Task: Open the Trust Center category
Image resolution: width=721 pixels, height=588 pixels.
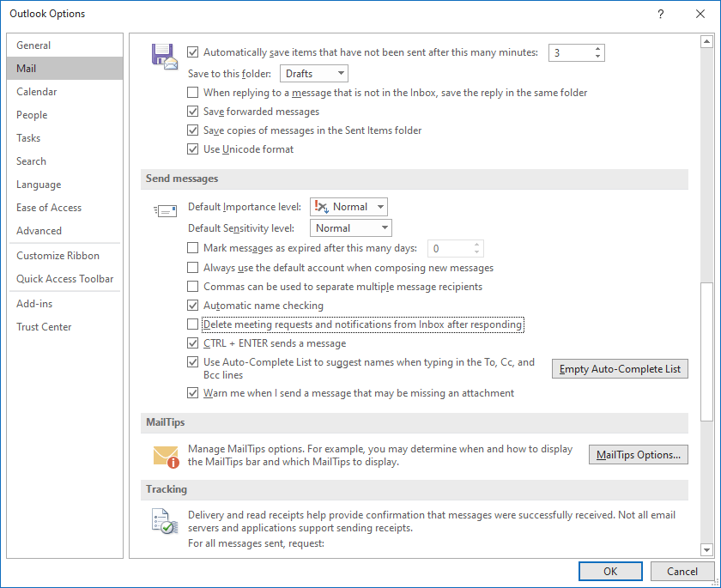Action: 44,327
